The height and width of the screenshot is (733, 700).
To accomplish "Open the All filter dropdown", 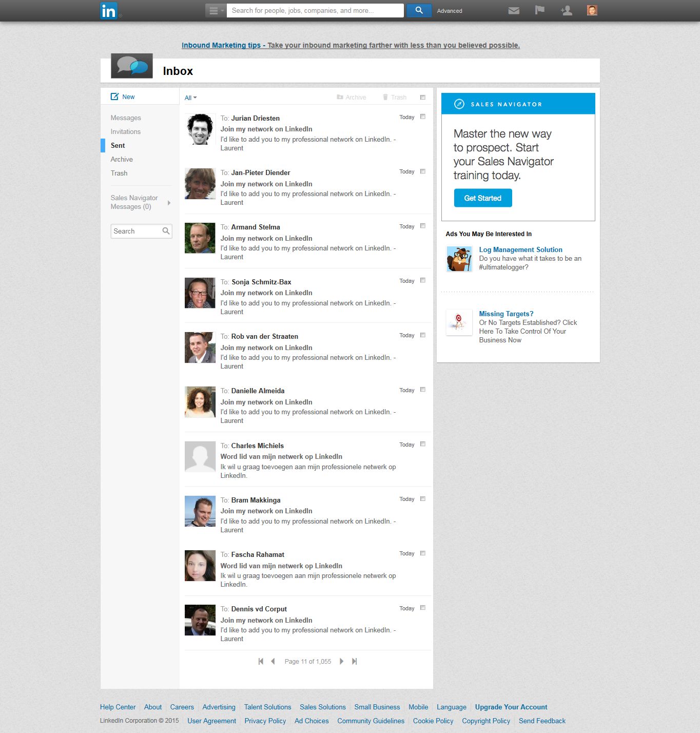I will [190, 98].
